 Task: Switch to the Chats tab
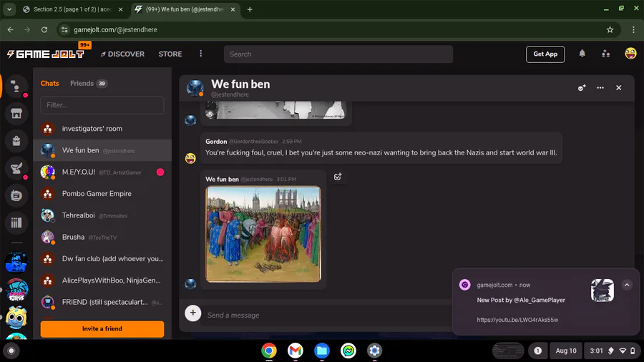(x=49, y=83)
